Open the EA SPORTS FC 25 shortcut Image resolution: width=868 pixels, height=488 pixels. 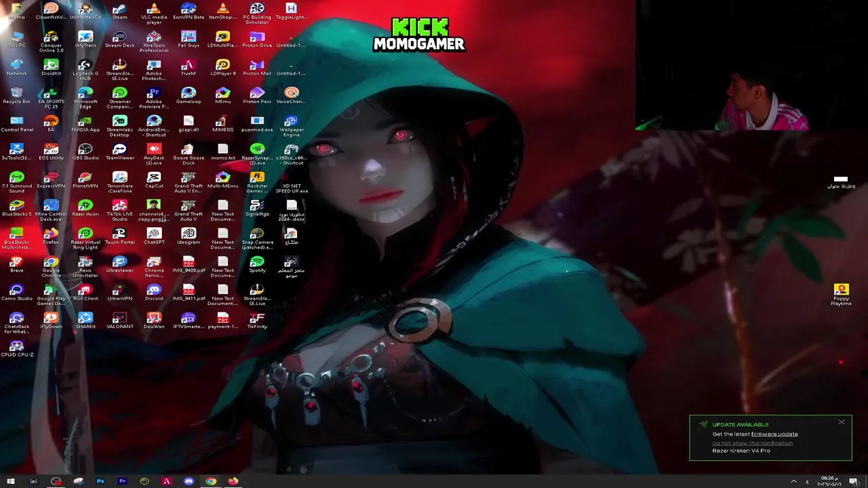[51, 98]
